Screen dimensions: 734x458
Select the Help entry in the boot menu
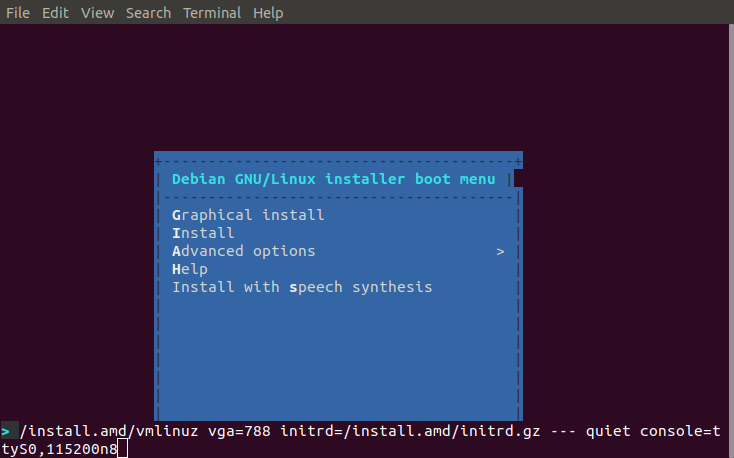pos(190,269)
